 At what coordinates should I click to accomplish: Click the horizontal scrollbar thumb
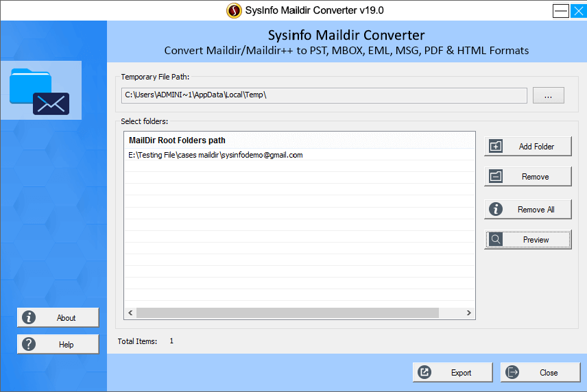(x=287, y=313)
